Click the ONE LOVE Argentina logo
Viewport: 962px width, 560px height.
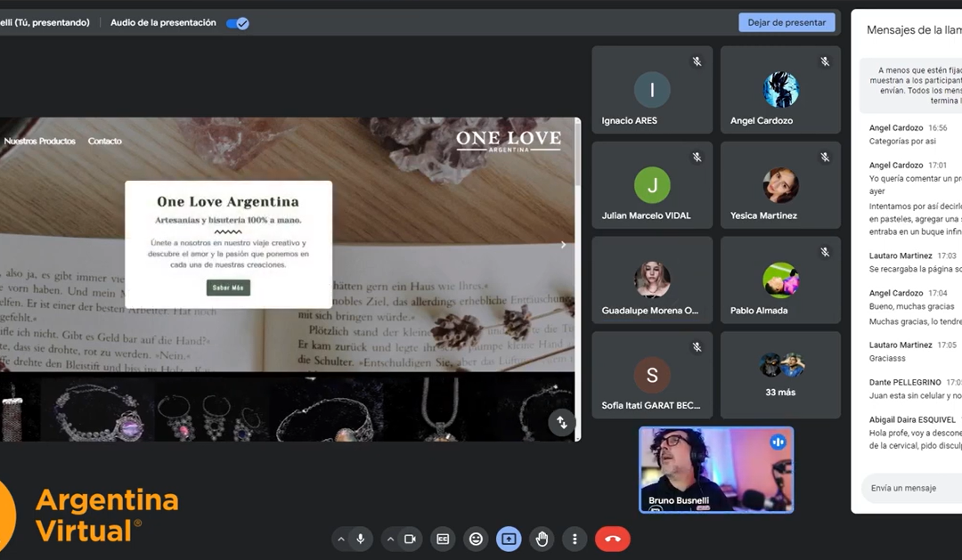509,141
